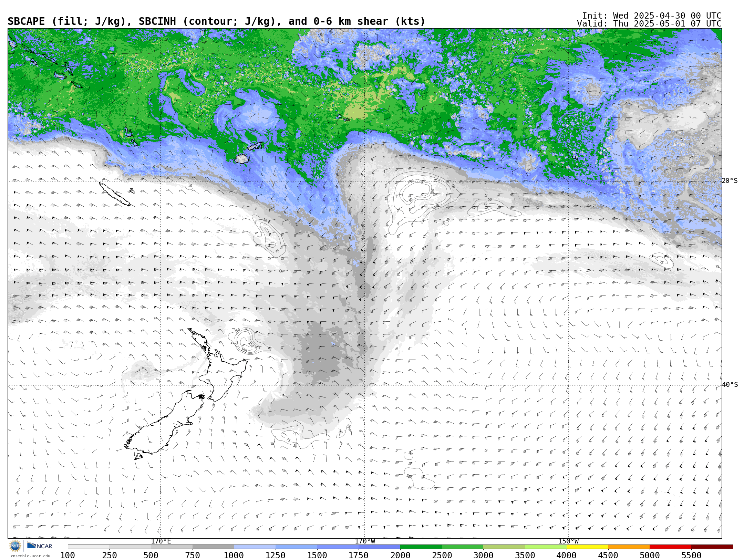Screen dimensions: 744x560
Task: Pick the lightest gray 100–250 colorbar swatch
Action: [89, 547]
